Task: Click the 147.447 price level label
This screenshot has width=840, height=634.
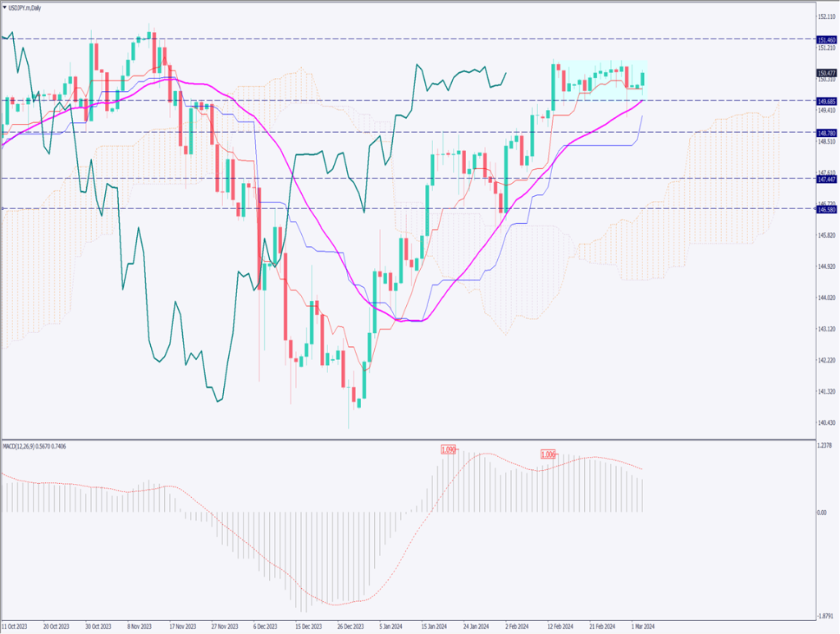Action: 826,179
